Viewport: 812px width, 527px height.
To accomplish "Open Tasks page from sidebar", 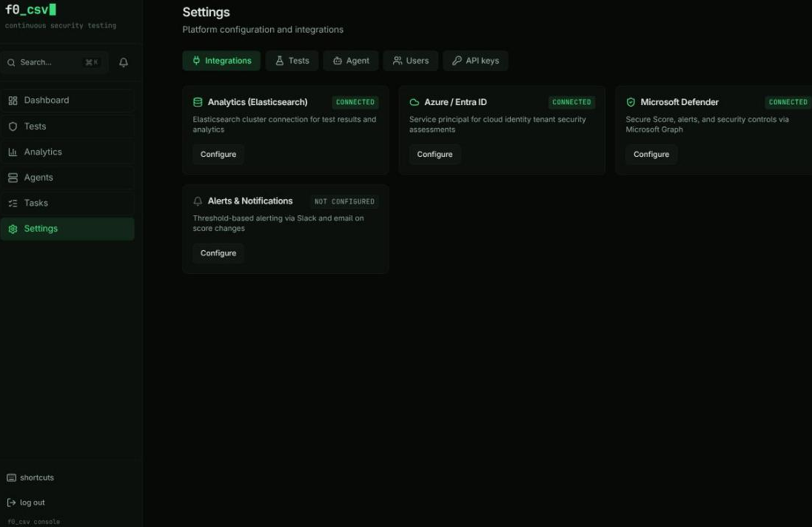I will tap(67, 203).
